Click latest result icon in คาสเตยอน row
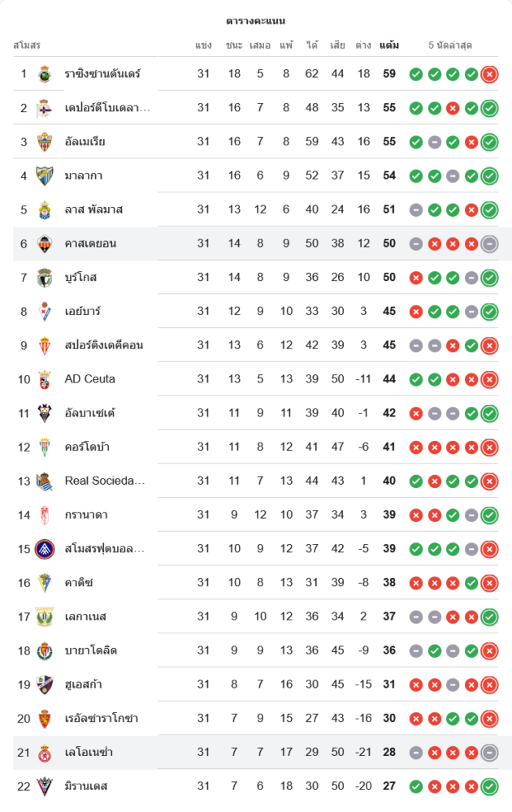This screenshot has height=812, width=512. click(x=489, y=244)
